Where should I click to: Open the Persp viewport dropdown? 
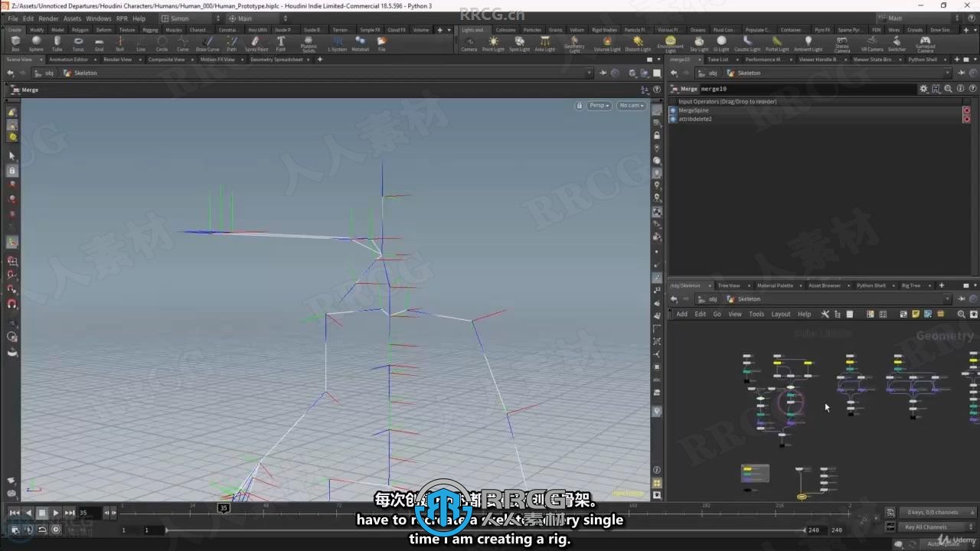point(599,105)
